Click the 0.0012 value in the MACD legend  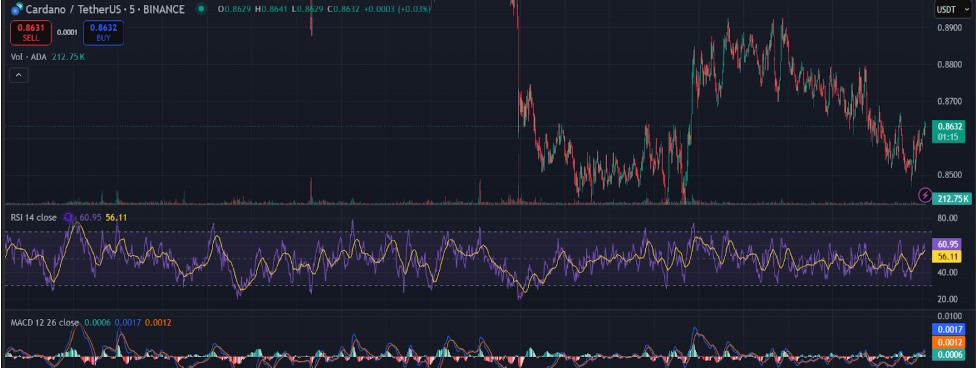coord(158,323)
